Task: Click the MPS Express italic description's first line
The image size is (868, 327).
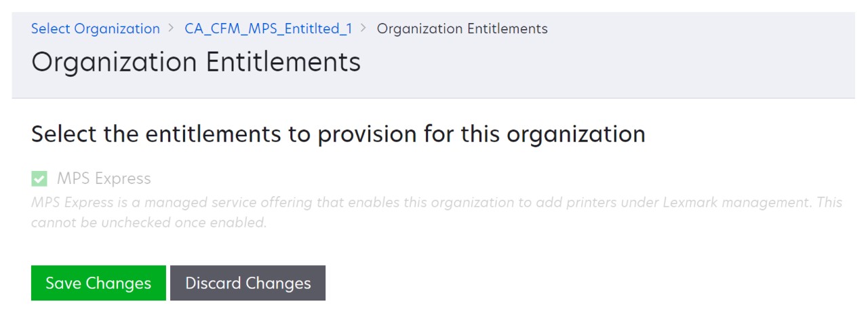Action: [x=437, y=202]
